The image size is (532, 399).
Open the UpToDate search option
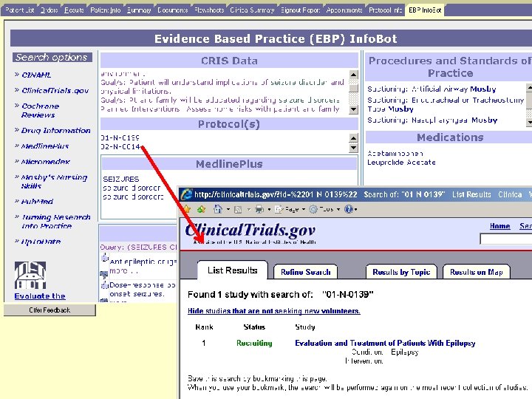pyautogui.click(x=41, y=242)
